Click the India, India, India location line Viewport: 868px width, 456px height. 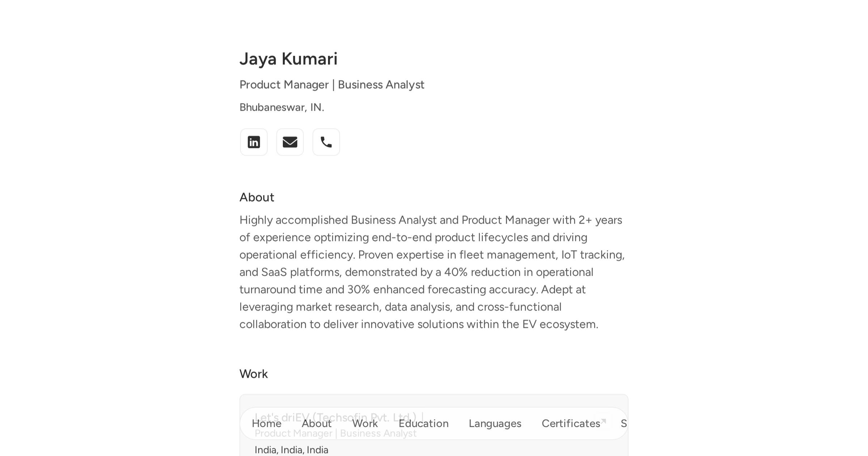coord(292,450)
